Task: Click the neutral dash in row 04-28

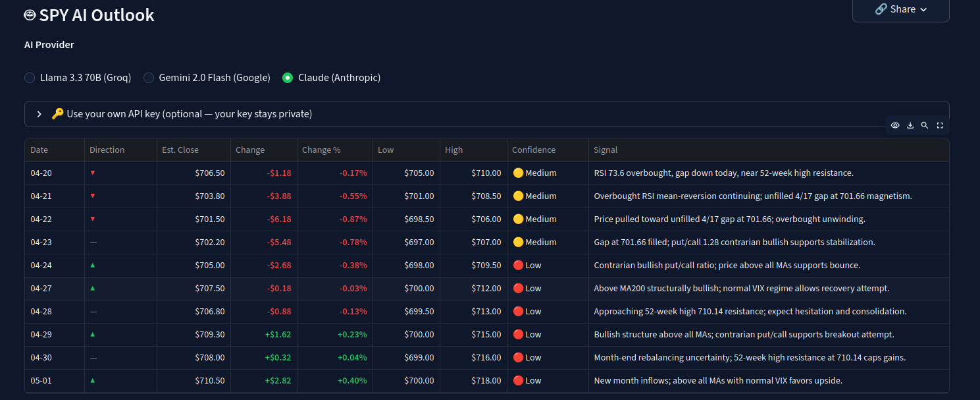Action: (93, 312)
